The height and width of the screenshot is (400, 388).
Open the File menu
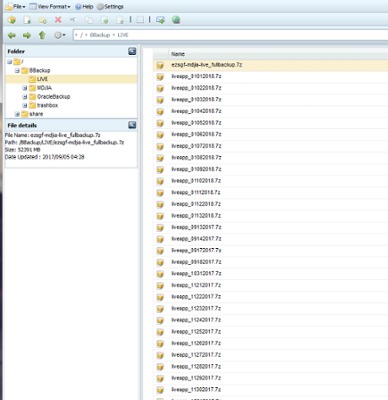16,7
